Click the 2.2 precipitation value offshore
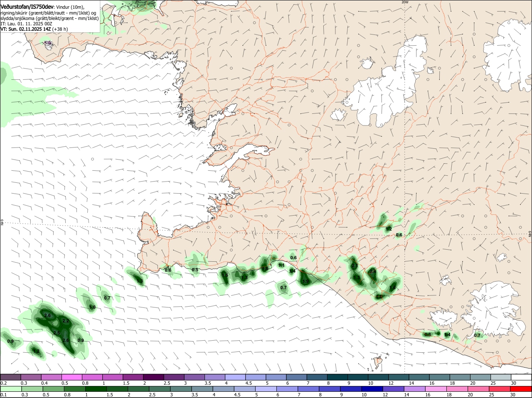Image resolution: width=532 pixels, height=398 pixels. coord(65,321)
